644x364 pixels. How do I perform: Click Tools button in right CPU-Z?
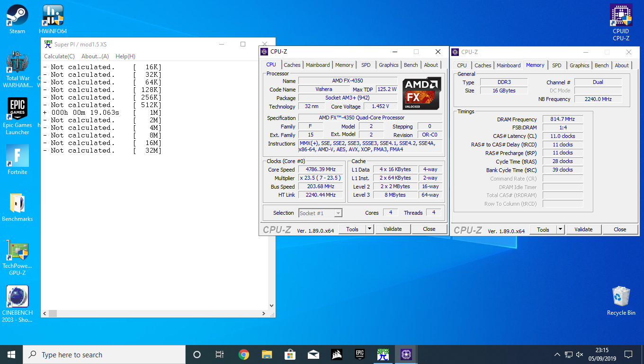[543, 230]
